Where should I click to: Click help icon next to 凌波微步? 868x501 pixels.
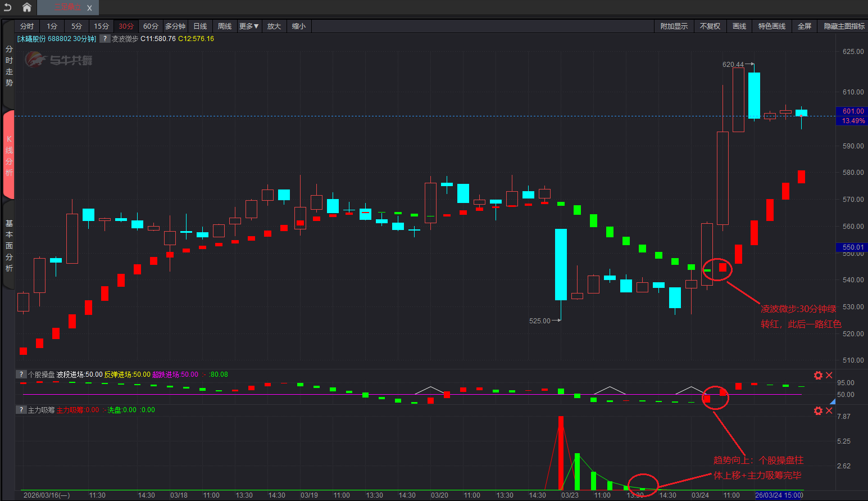pyautogui.click(x=105, y=39)
